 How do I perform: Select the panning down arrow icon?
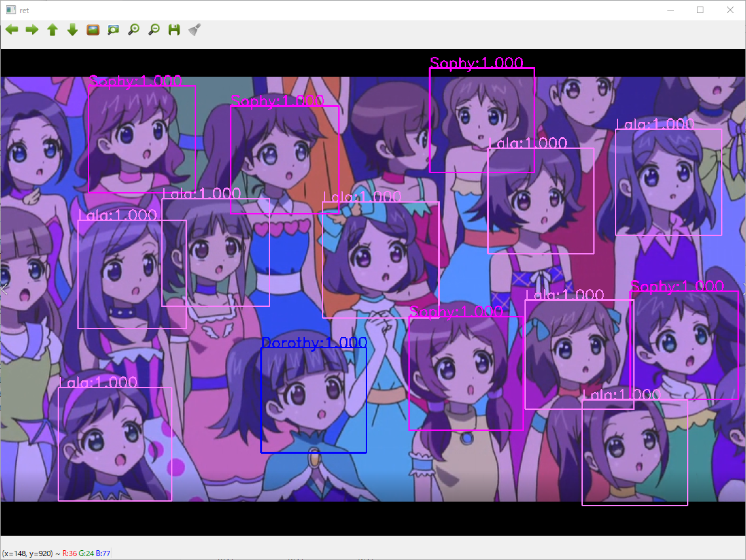[x=72, y=30]
